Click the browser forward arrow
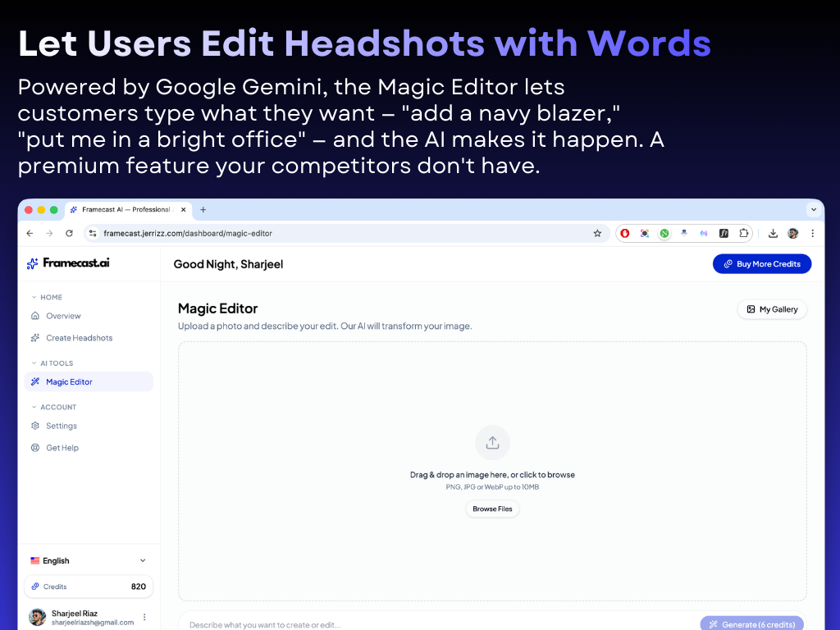840x630 pixels. click(49, 233)
